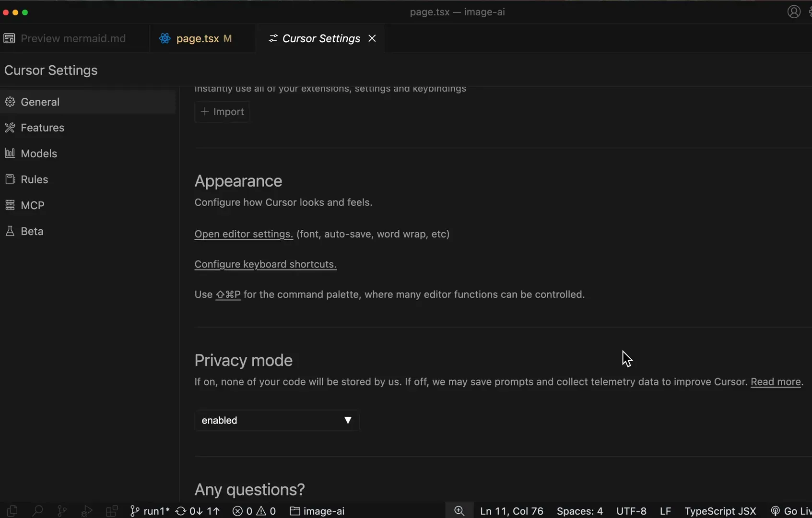Open editor settings link
This screenshot has height=518, width=812.
[x=244, y=235]
